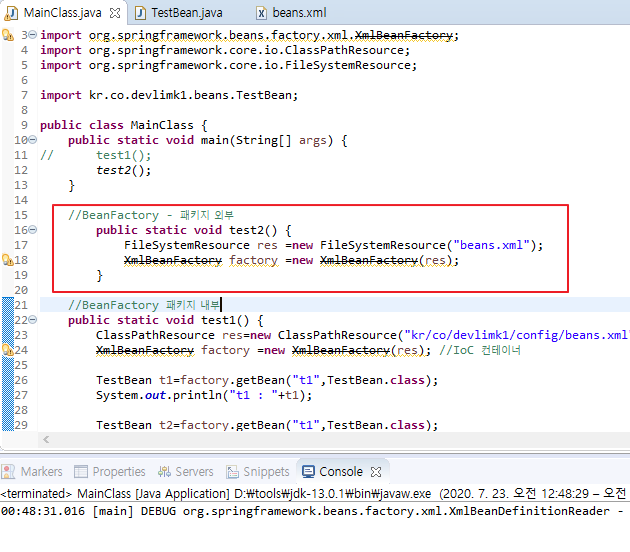Screen dimensions: 630x552
Task: Click the //BeanFactory 패키지 내부 comment
Action: point(144,305)
